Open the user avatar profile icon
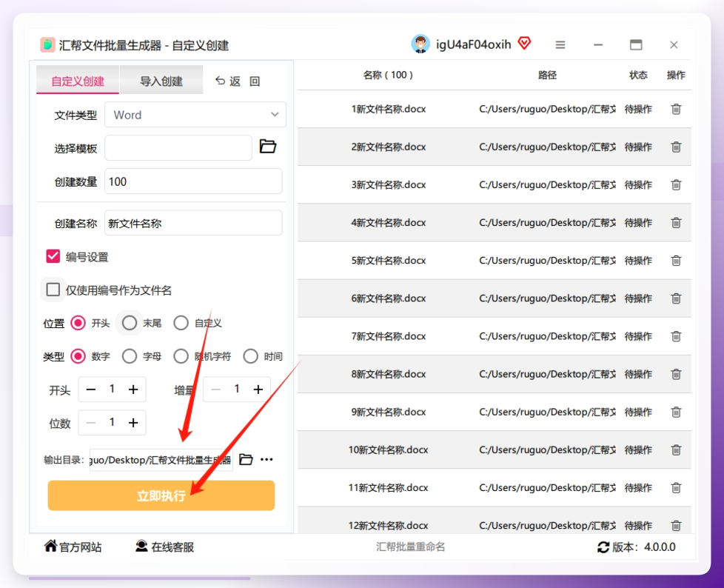 [420, 44]
